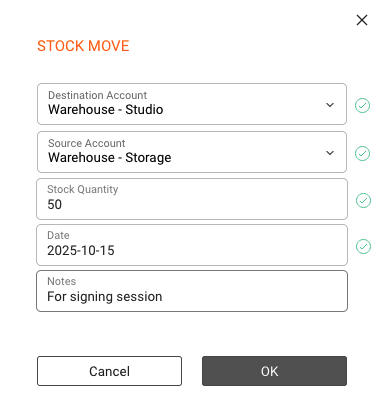Click the Source Account label text

pyautogui.click(x=87, y=143)
